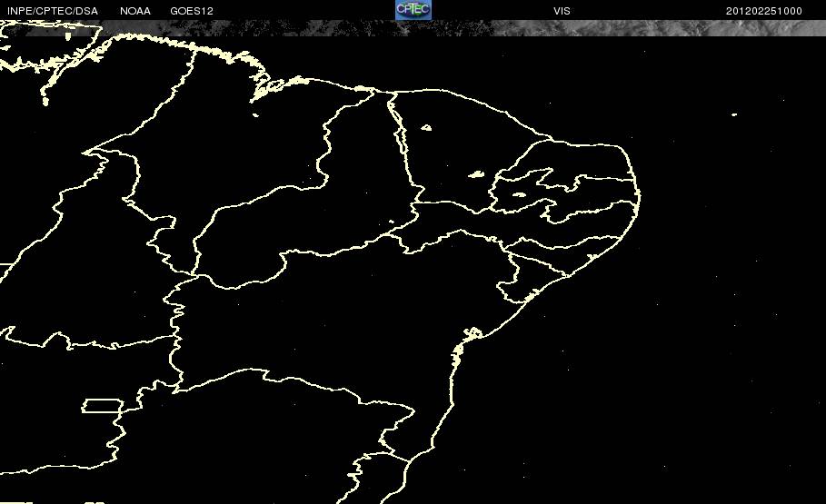Select the 201202251000 timestamp
Viewport: 826px width, 504px height.
click(764, 11)
